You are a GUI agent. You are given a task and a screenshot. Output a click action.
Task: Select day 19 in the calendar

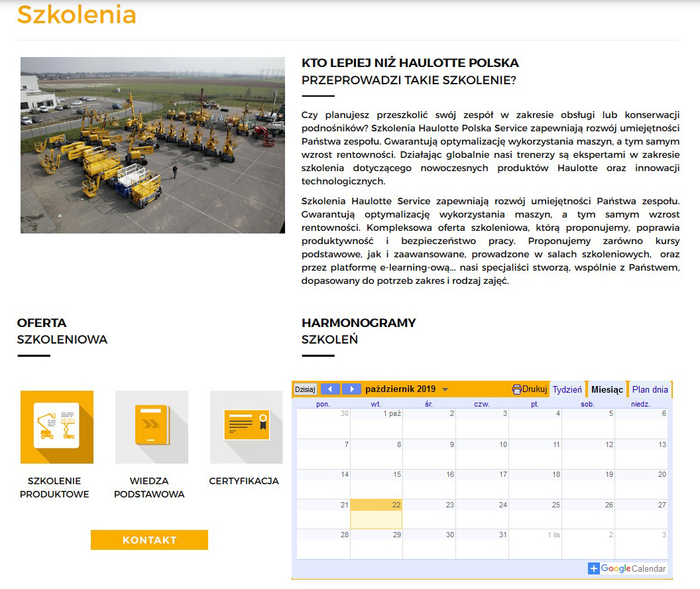tap(589, 484)
